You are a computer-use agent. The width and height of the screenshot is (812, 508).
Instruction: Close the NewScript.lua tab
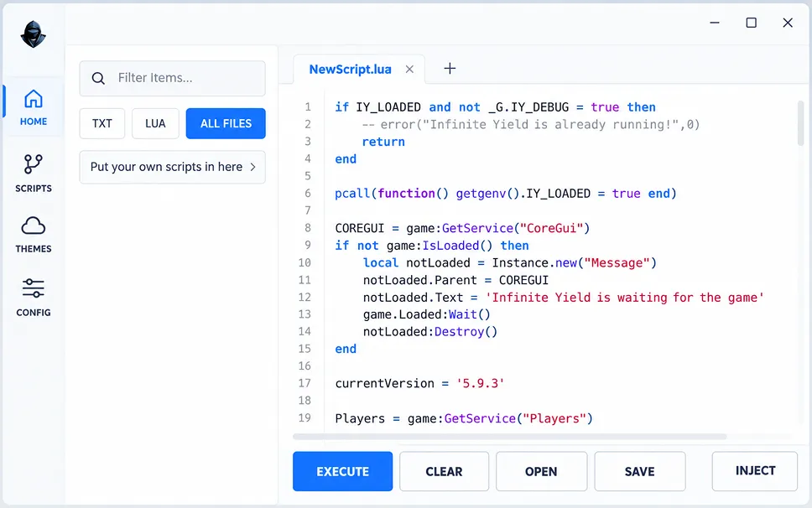(409, 70)
